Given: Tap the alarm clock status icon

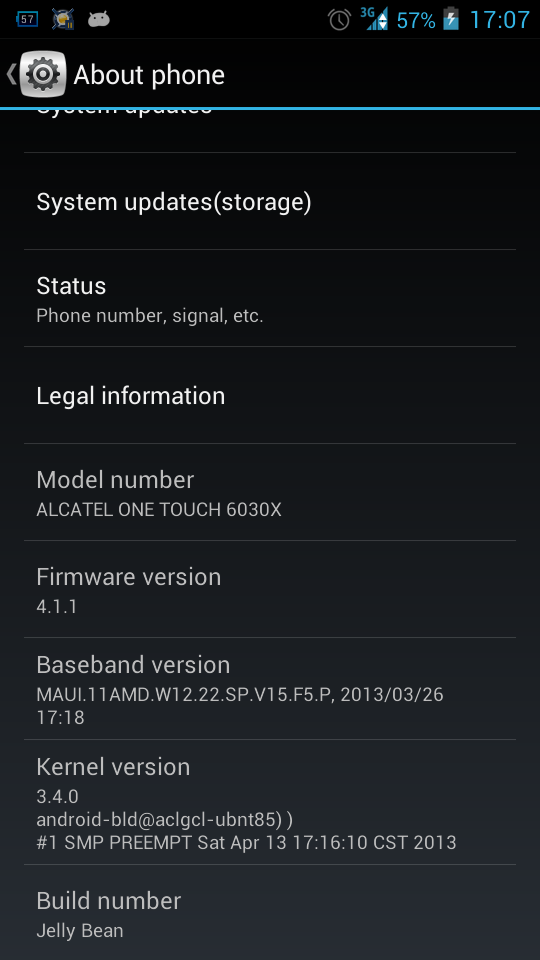Looking at the screenshot, I should tap(339, 20).
